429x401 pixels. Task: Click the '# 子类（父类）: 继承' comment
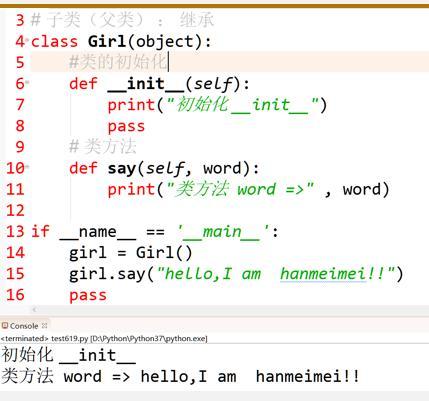coord(122,20)
